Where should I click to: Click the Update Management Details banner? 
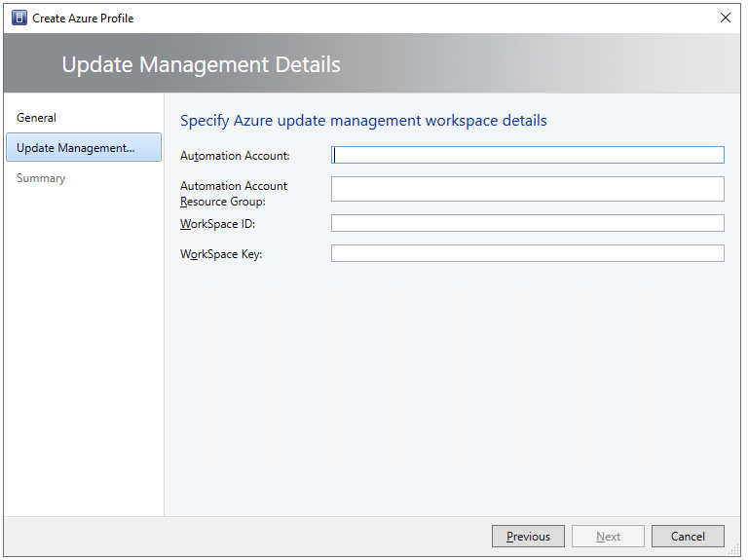coord(202,64)
